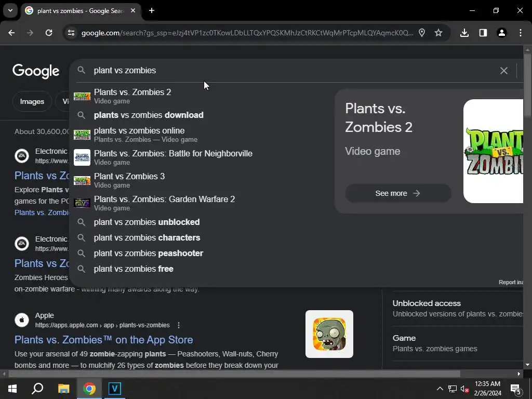Click the See more button
The width and height of the screenshot is (532, 399).
tap(398, 193)
